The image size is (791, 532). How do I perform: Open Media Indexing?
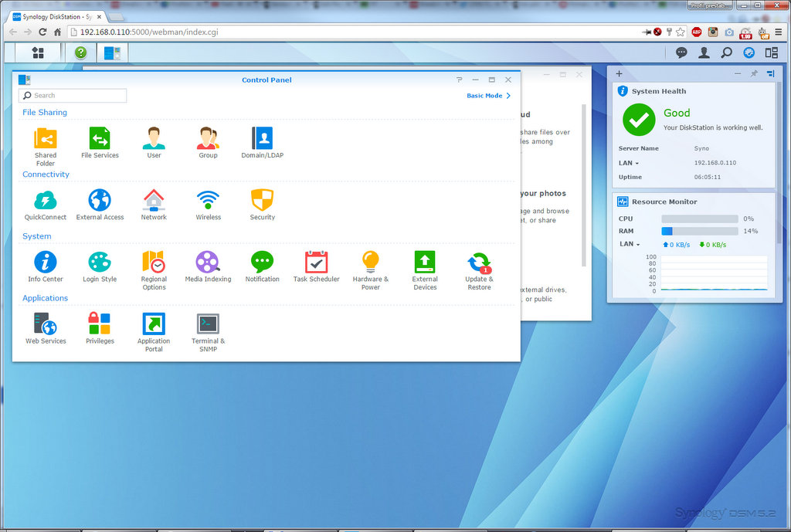click(x=208, y=266)
